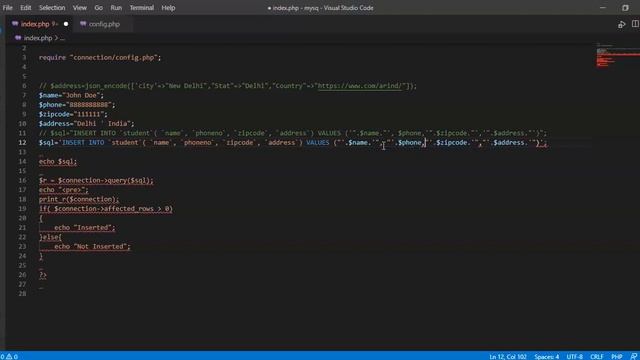This screenshot has height=360, width=640.
Task: Click Ln 12, Col 102 in status bar
Action: (x=508, y=356)
